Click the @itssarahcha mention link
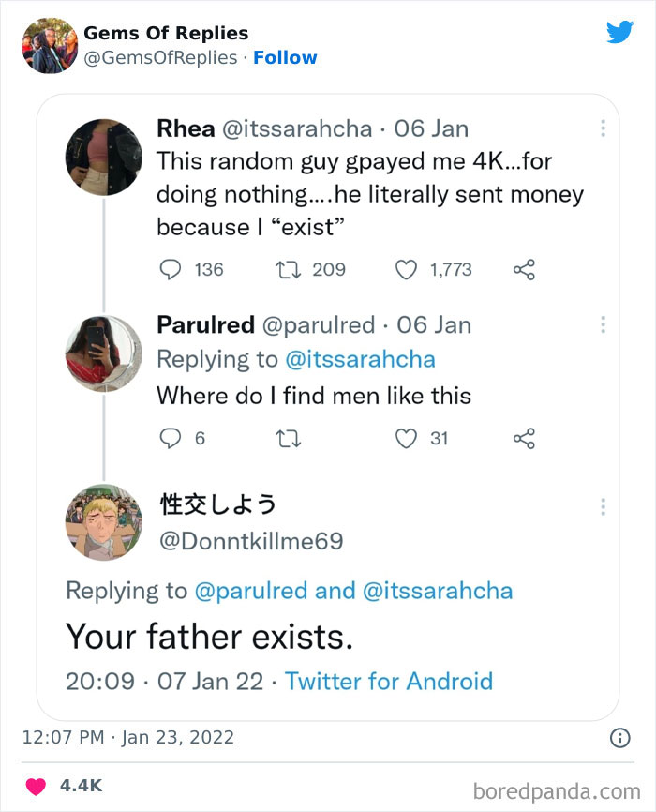 point(361,359)
